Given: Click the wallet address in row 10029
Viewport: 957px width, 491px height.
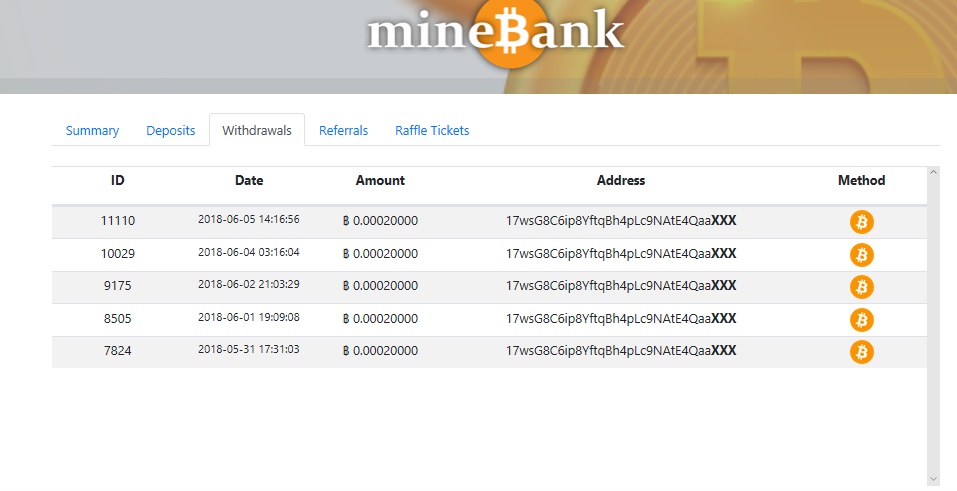Looking at the screenshot, I should (621, 253).
